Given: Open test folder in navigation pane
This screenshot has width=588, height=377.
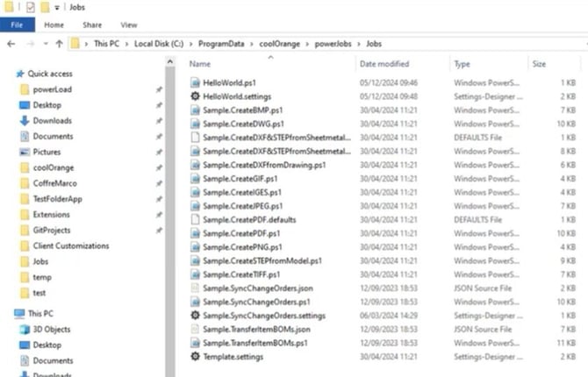Looking at the screenshot, I should pyautogui.click(x=39, y=293).
